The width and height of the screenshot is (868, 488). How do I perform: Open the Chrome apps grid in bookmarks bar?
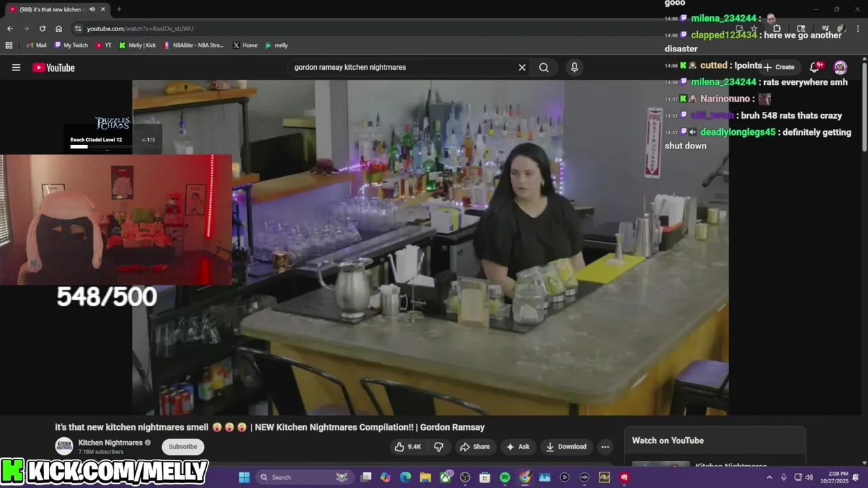(x=9, y=45)
